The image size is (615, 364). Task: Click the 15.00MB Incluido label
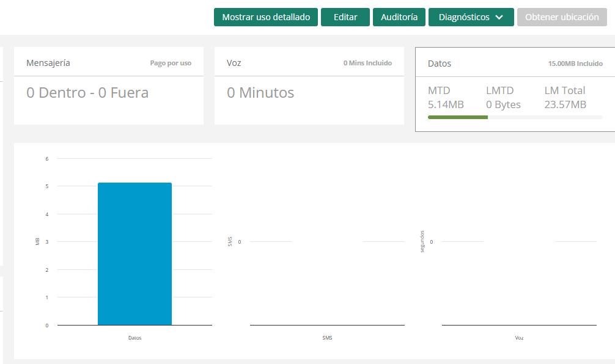575,64
